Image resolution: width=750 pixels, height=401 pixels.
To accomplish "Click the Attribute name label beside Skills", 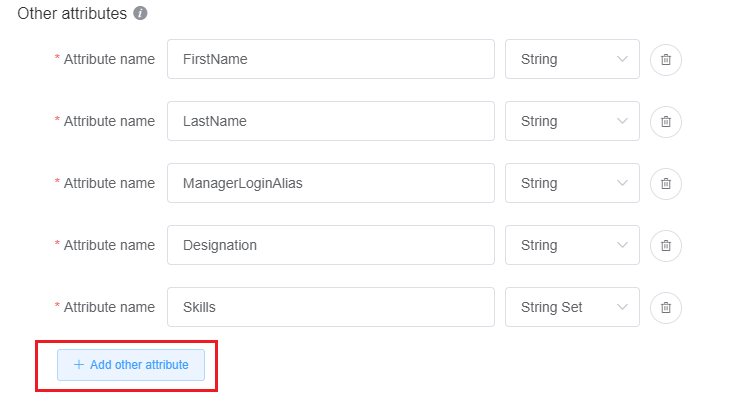I will [109, 308].
